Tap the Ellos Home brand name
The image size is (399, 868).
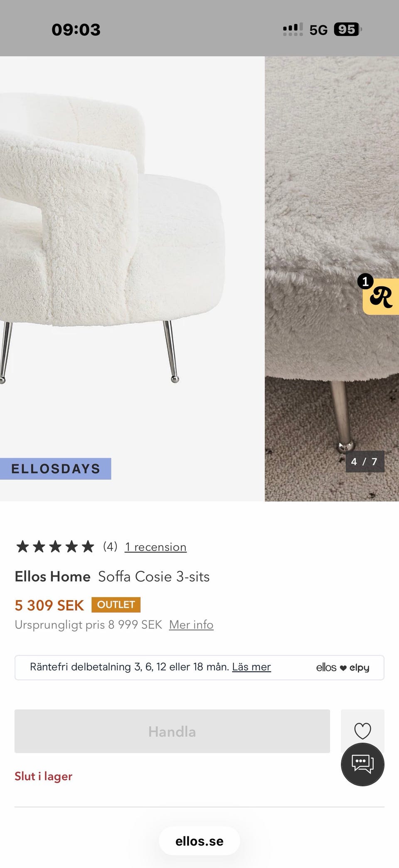(52, 576)
